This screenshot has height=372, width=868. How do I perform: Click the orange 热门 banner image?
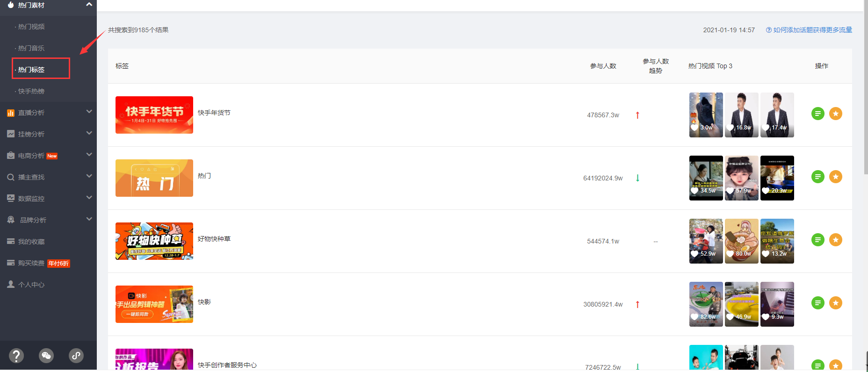(154, 178)
